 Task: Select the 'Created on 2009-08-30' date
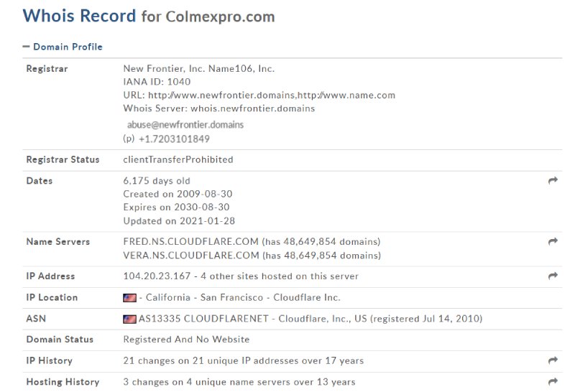[178, 194]
